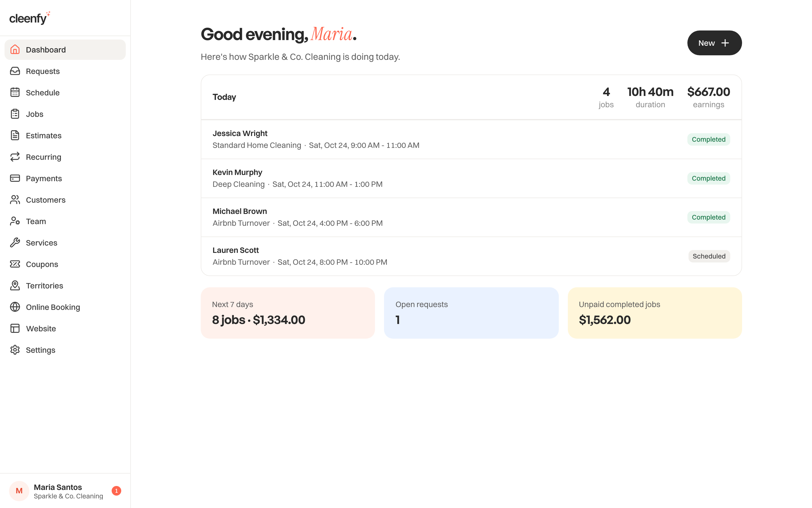Open the Estimates document icon

click(x=15, y=135)
